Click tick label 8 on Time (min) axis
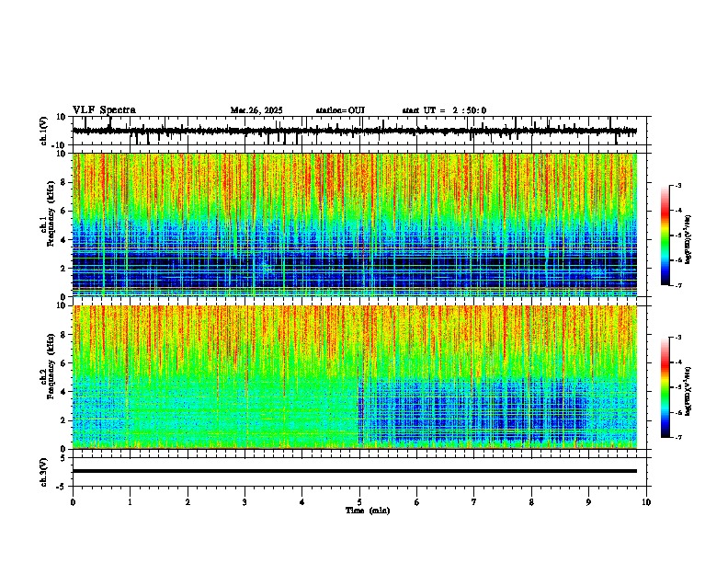The width and height of the screenshot is (728, 563). click(x=531, y=502)
